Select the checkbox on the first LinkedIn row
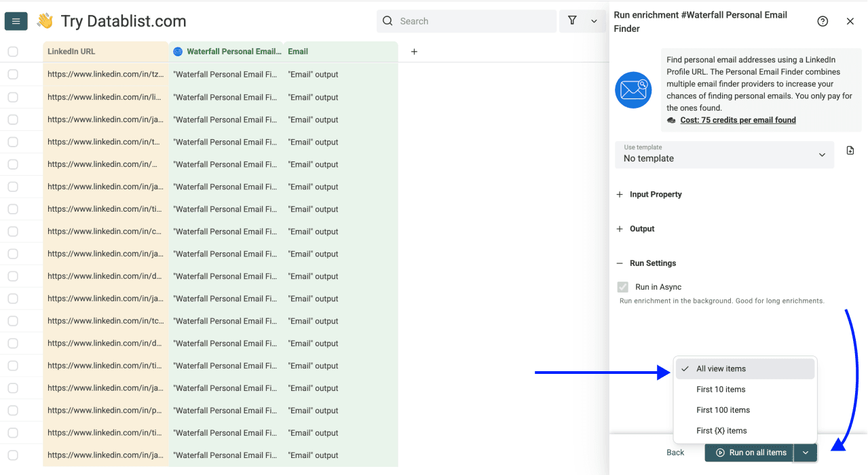 coord(12,74)
